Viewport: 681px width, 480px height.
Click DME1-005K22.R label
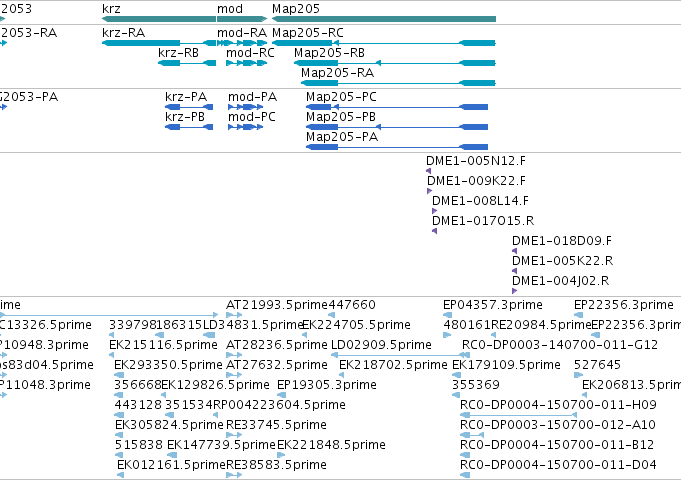click(x=562, y=261)
